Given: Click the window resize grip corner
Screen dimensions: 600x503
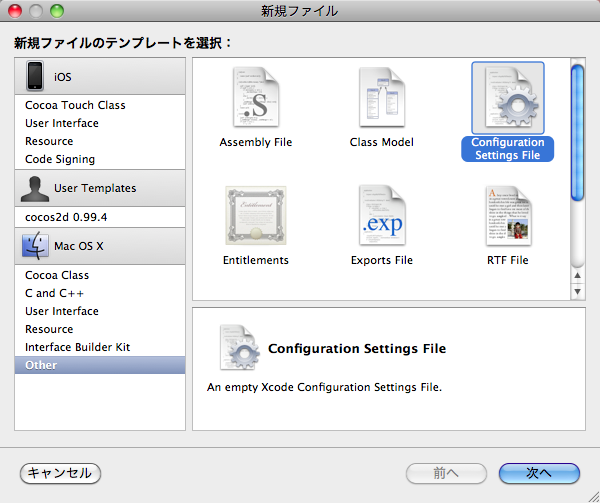Looking at the screenshot, I should [593, 496].
